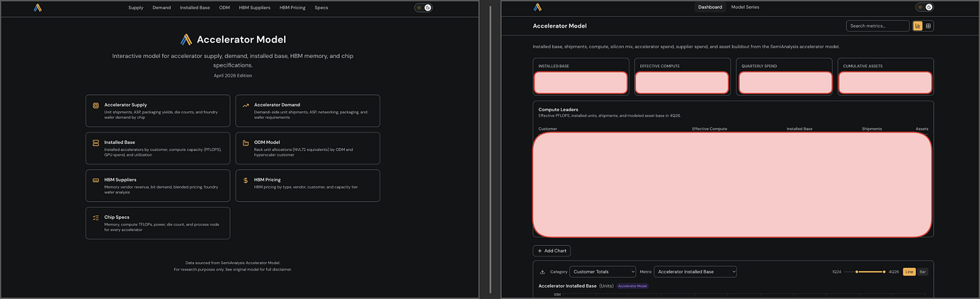Toggle dark mode switch in left window

coord(423,7)
